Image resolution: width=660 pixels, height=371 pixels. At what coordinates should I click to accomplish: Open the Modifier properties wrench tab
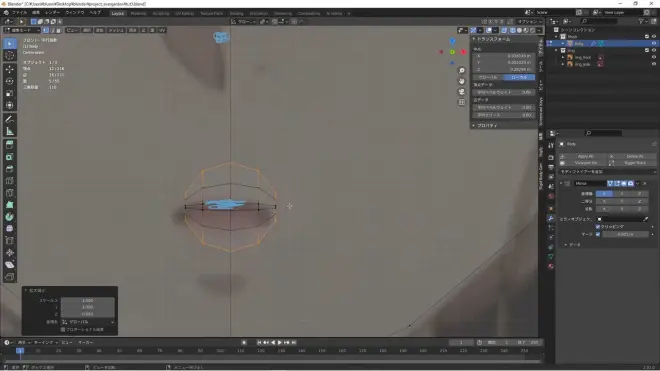coord(551,218)
